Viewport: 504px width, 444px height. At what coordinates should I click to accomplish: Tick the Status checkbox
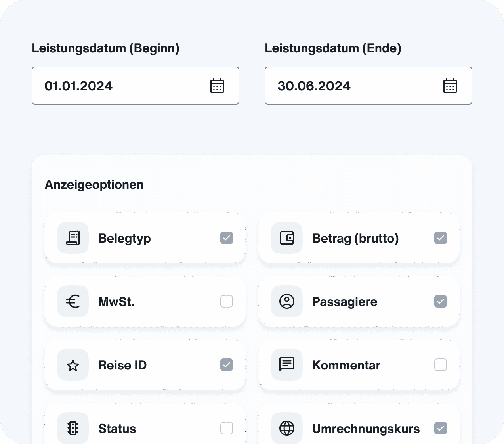[227, 428]
